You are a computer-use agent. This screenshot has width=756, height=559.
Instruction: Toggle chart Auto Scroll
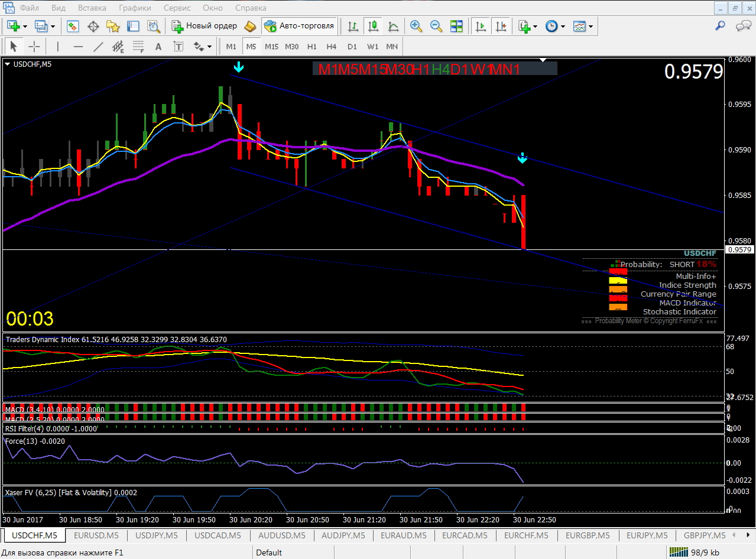(481, 26)
